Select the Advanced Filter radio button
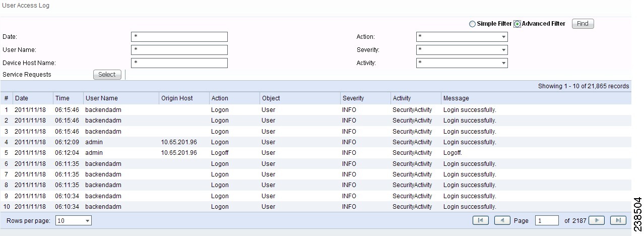The width and height of the screenshot is (644, 236). pos(517,24)
